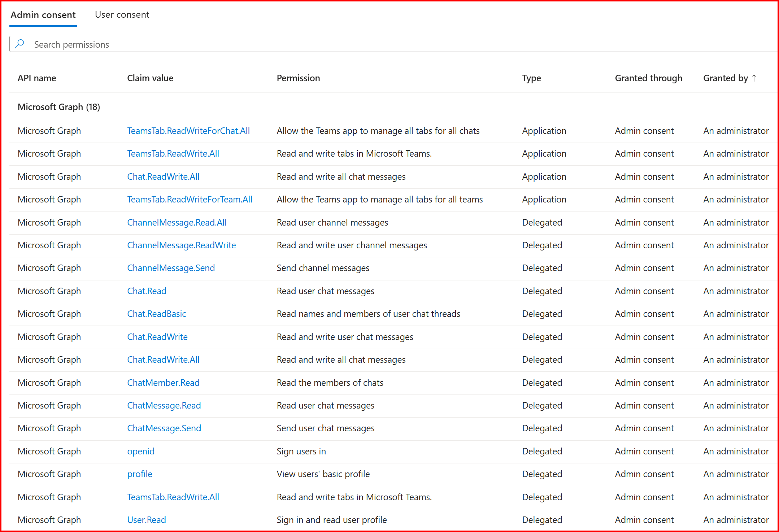Sort the table by Type column
The width and height of the screenshot is (779, 532).
point(531,78)
